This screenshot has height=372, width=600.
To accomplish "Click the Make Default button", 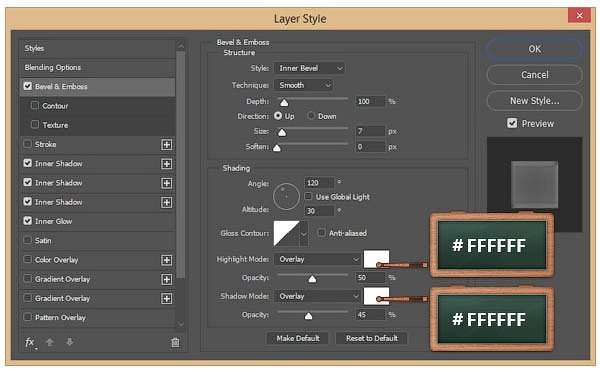I will (298, 338).
